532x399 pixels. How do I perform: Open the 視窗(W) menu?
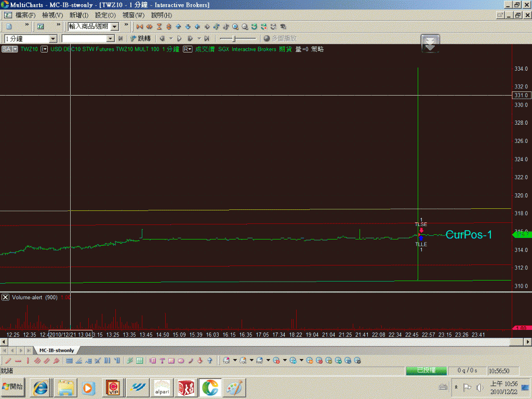tap(134, 15)
